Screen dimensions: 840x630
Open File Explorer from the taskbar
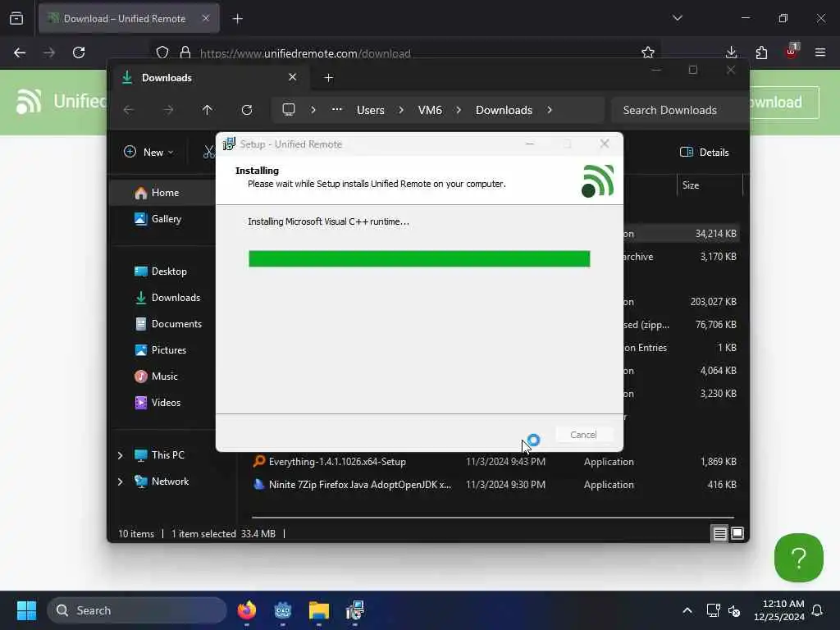[319, 610]
